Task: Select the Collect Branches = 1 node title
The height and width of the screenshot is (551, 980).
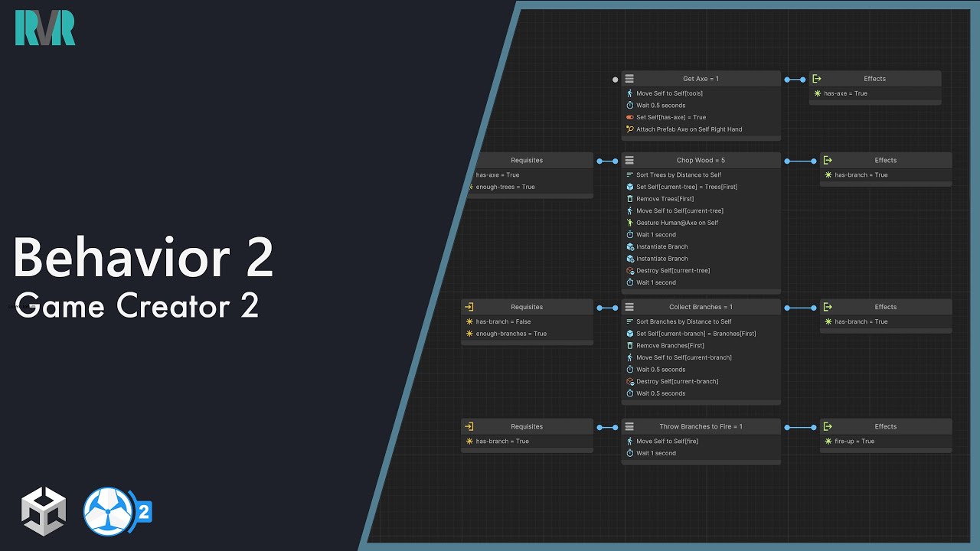Action: 701,307
